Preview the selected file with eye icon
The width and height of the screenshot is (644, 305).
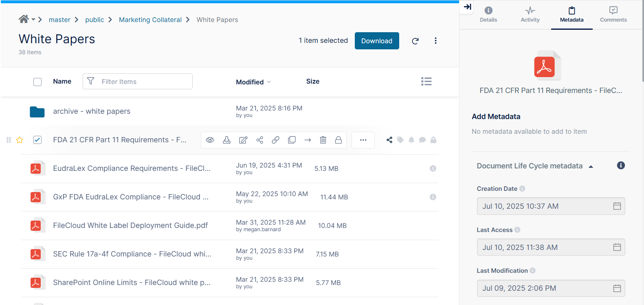click(210, 140)
